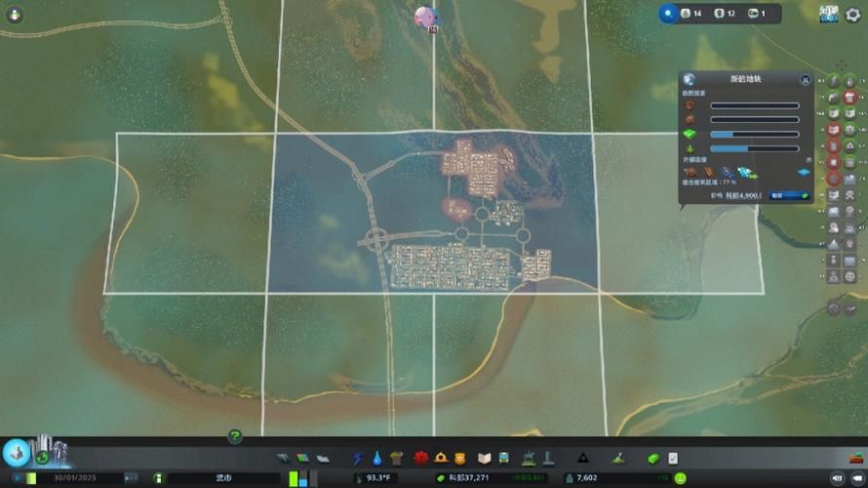868x488 pixels.
Task: Open the Police services menu
Action: [x=460, y=458]
